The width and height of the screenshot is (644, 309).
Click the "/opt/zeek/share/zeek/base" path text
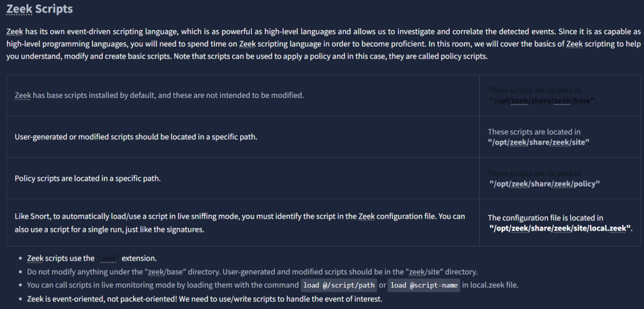pyautogui.click(x=541, y=100)
